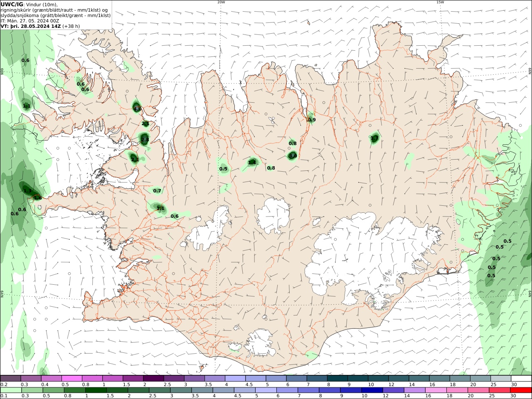532x399 pixels.
Task: Click the initial time 'IT: Mán. 27. 05. 2024 00Z'
Action: coord(30,21)
